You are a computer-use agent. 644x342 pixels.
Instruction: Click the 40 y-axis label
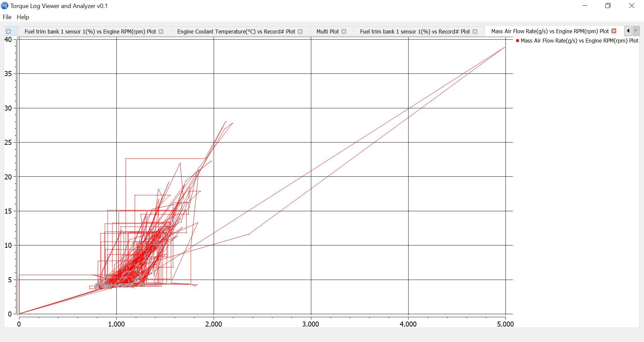8,40
